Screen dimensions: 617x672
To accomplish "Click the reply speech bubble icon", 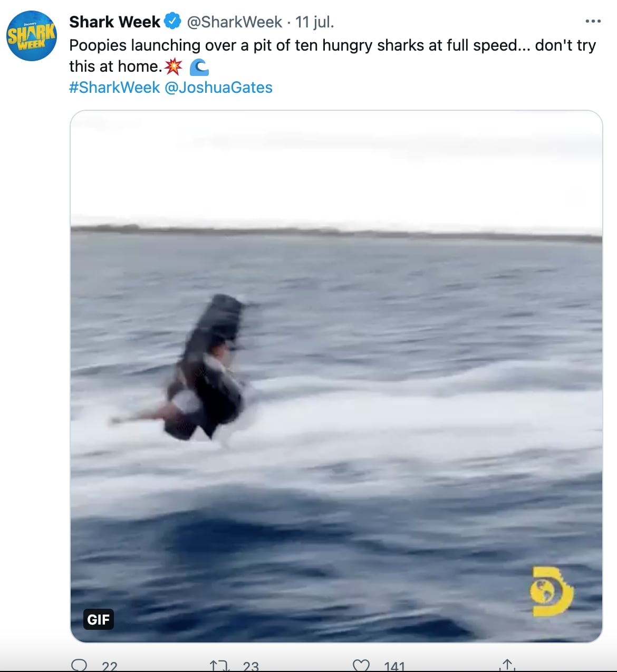I will click(x=79, y=665).
